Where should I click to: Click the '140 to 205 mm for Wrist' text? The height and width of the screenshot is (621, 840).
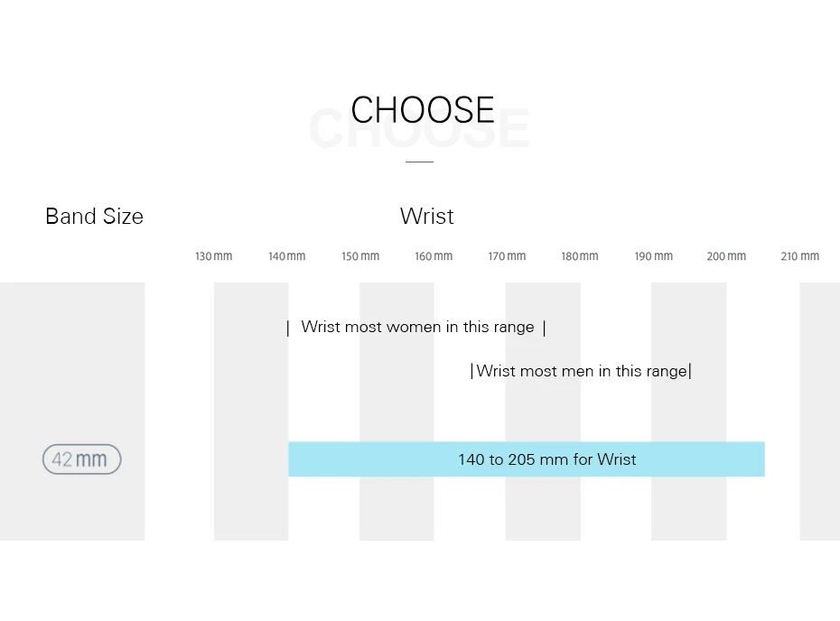pyautogui.click(x=546, y=459)
